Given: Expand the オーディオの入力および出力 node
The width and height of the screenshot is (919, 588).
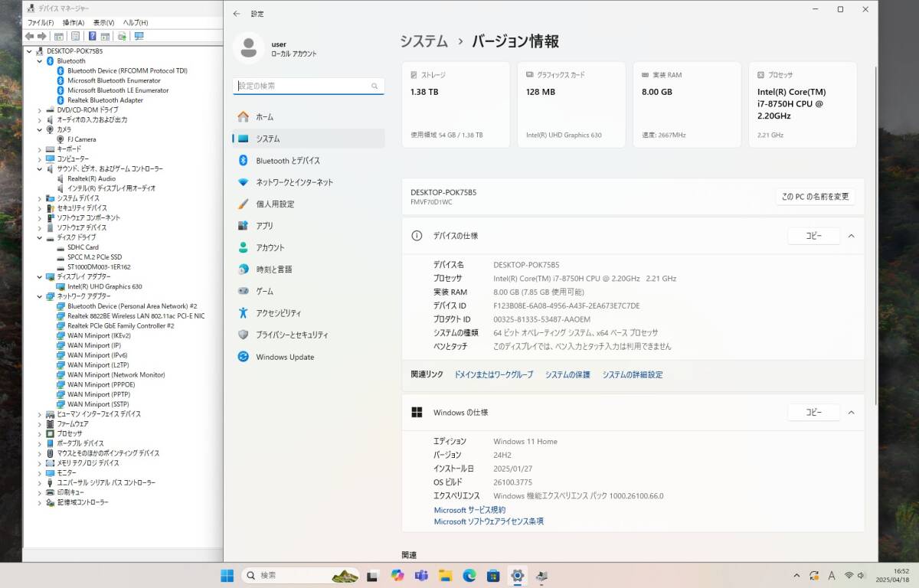Looking at the screenshot, I should 40,120.
